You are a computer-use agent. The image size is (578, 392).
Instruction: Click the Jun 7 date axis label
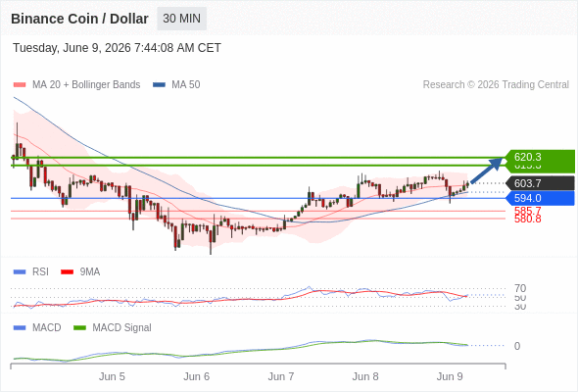tap(281, 377)
